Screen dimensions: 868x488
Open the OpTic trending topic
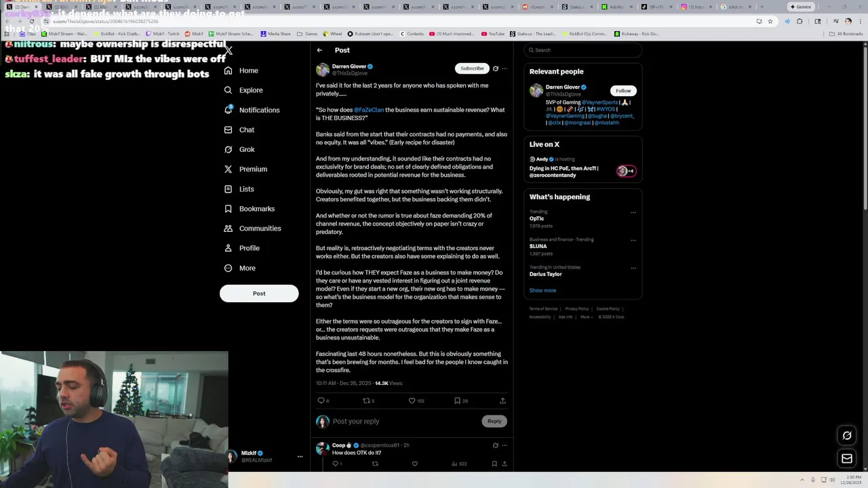click(537, 218)
